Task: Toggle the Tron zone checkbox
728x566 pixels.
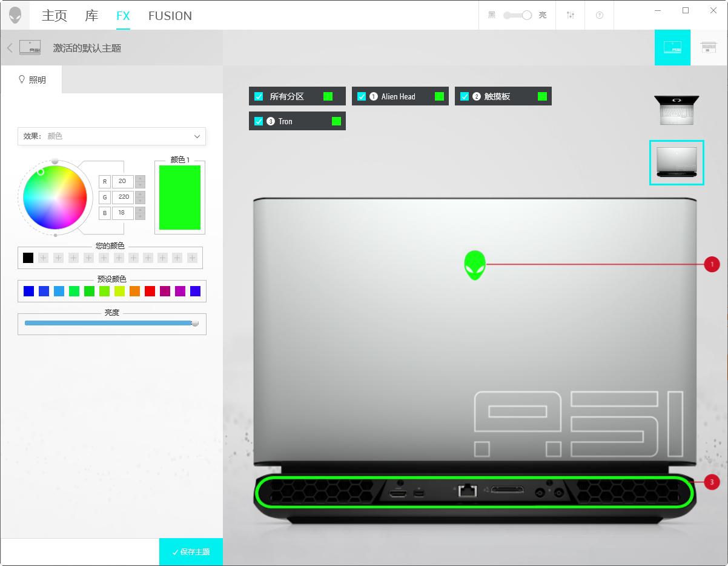Action: (x=259, y=121)
